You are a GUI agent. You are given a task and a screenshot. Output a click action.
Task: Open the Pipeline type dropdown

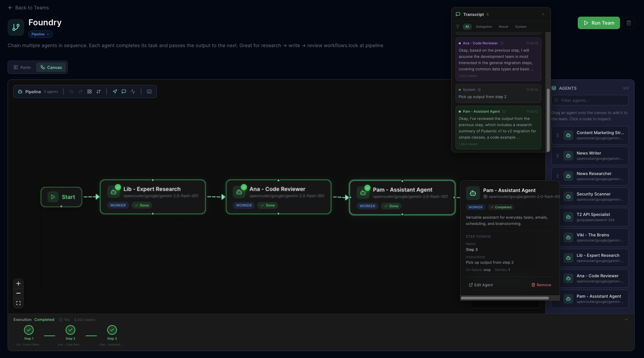[x=40, y=34]
